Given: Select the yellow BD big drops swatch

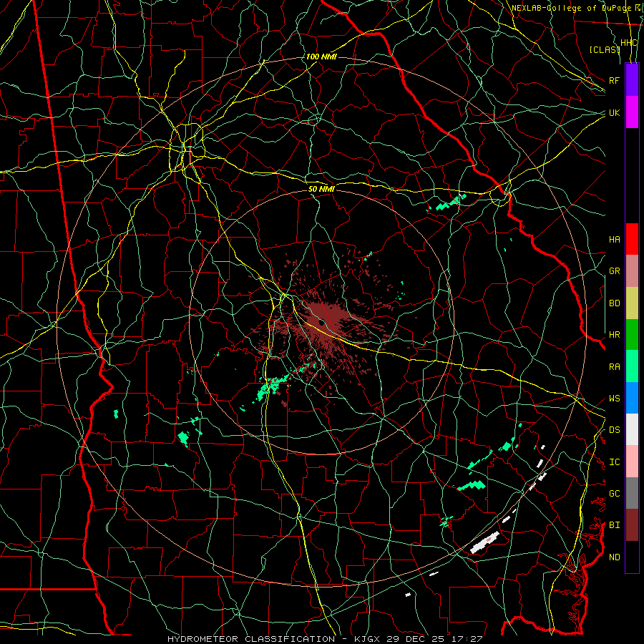Looking at the screenshot, I should [632, 303].
